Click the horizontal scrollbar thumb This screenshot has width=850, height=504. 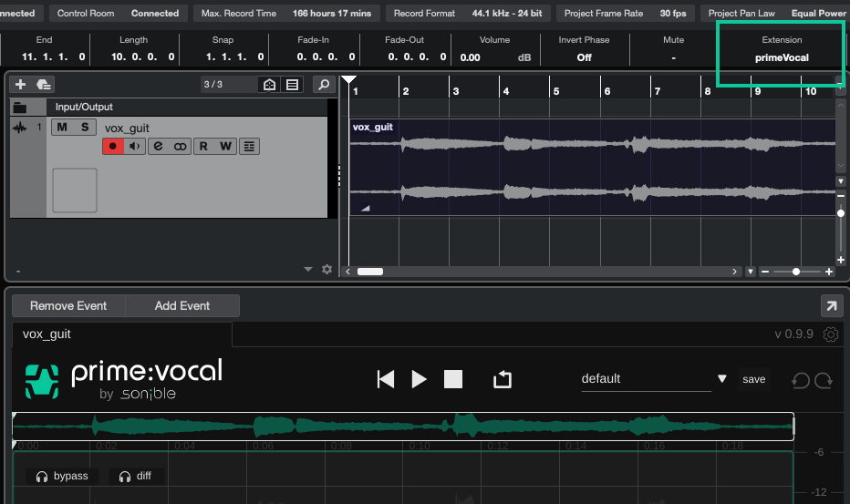tap(370, 272)
